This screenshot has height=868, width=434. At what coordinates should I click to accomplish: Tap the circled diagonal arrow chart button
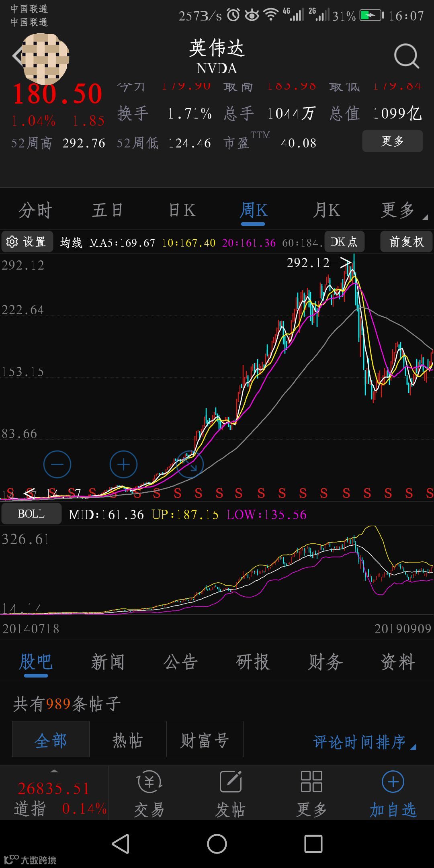(x=190, y=465)
